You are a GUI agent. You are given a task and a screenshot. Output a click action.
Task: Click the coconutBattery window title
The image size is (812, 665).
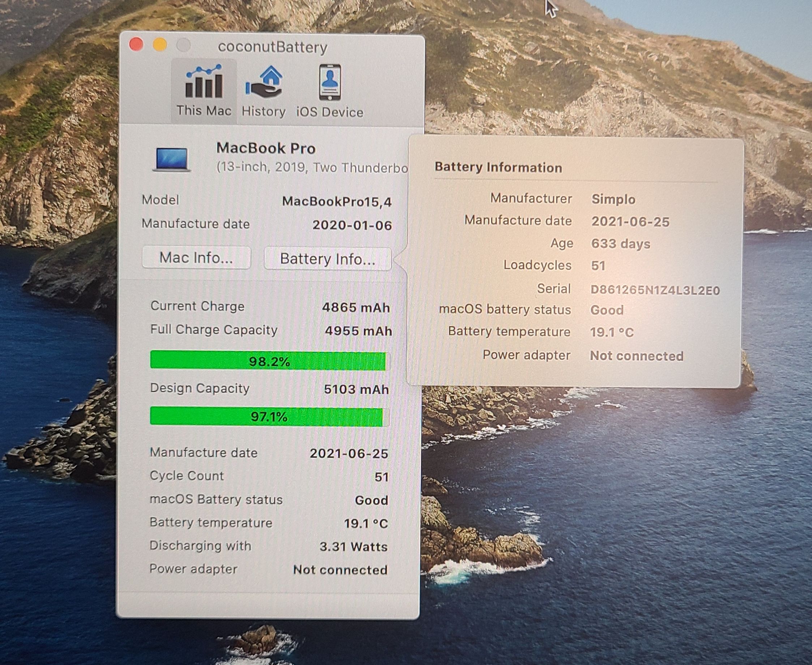tap(272, 47)
